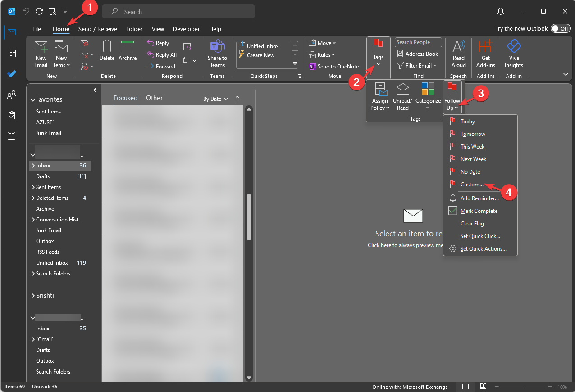The image size is (575, 392).
Task: Open the By Date sort dropdown
Action: (215, 99)
